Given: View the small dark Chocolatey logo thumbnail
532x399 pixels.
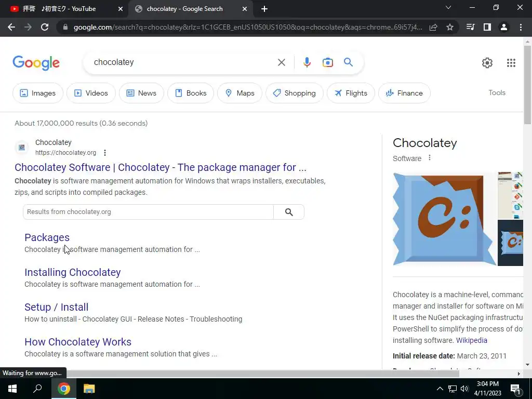Looking at the screenshot, I should click(510, 243).
